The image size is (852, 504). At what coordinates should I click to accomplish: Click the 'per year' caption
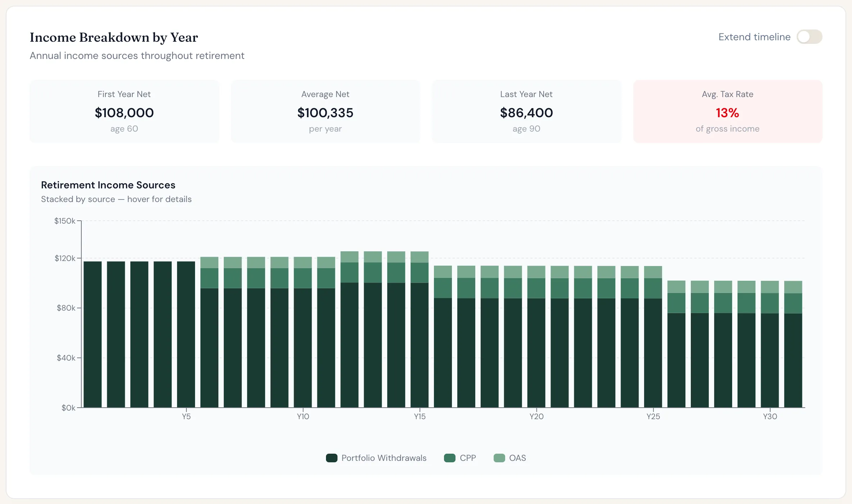click(325, 129)
